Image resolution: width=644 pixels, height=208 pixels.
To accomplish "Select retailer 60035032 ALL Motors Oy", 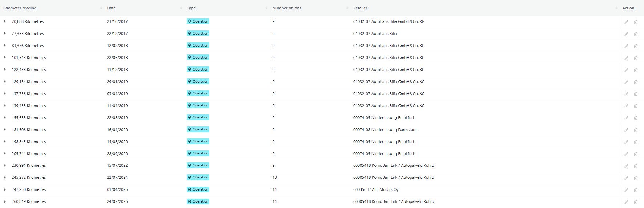I will (x=376, y=189).
